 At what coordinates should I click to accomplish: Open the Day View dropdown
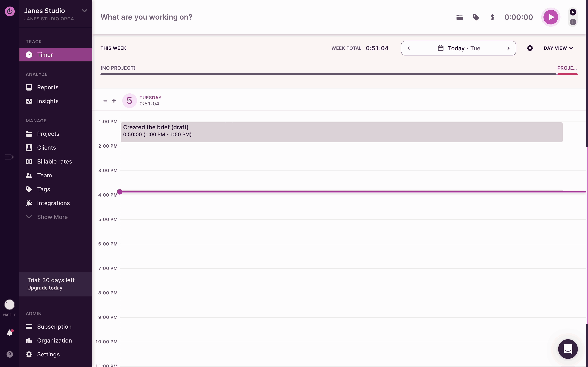click(x=558, y=48)
